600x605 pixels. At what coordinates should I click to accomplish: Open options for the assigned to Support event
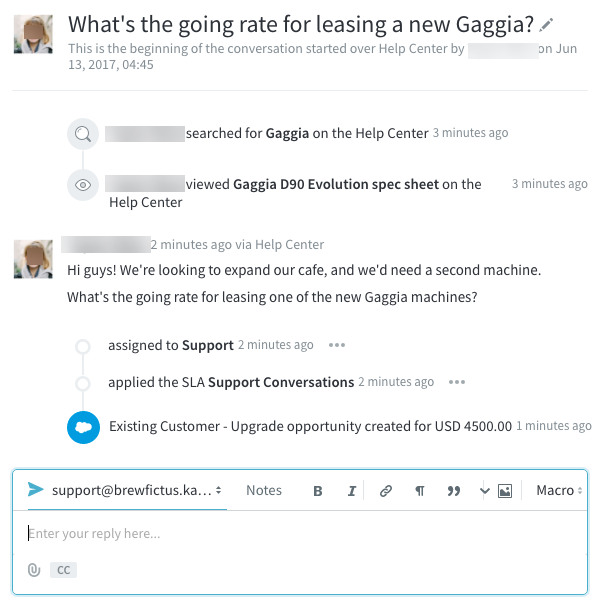point(337,345)
